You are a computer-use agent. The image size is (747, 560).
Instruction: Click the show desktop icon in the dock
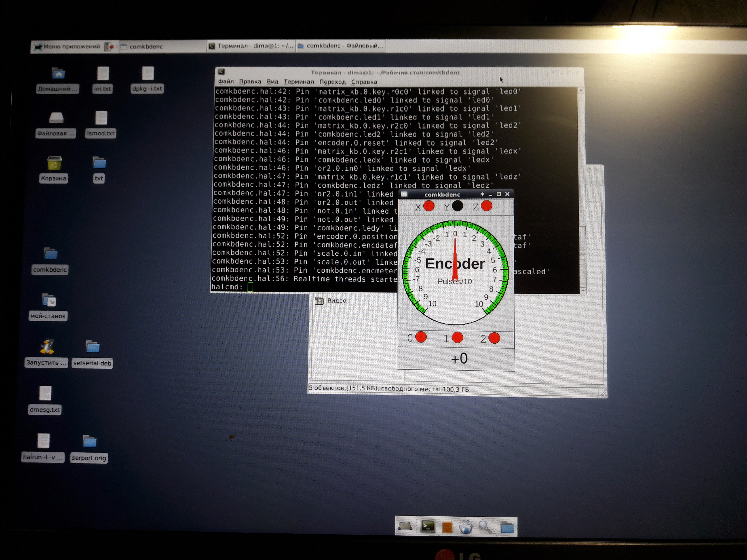(x=405, y=526)
